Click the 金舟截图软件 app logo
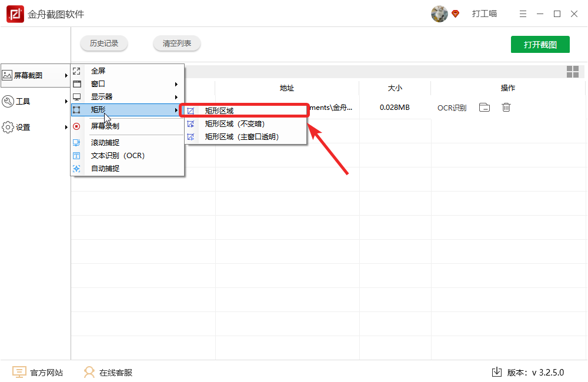The image size is (588, 382). pos(15,14)
